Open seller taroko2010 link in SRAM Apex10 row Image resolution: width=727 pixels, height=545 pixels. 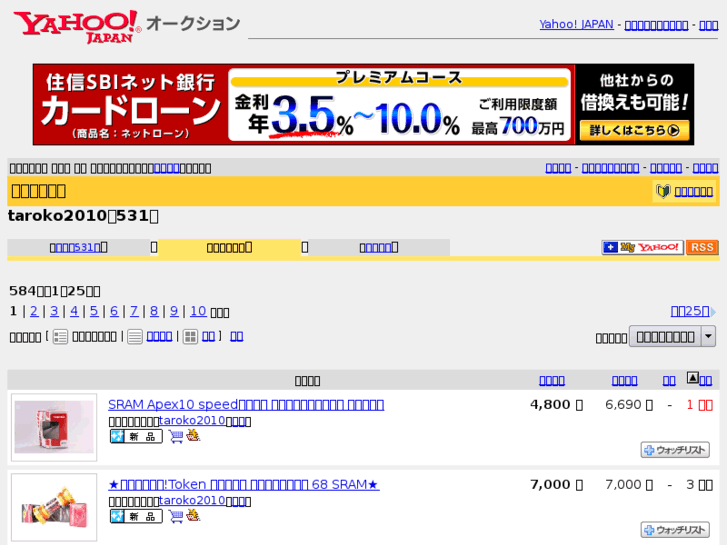[x=192, y=421]
